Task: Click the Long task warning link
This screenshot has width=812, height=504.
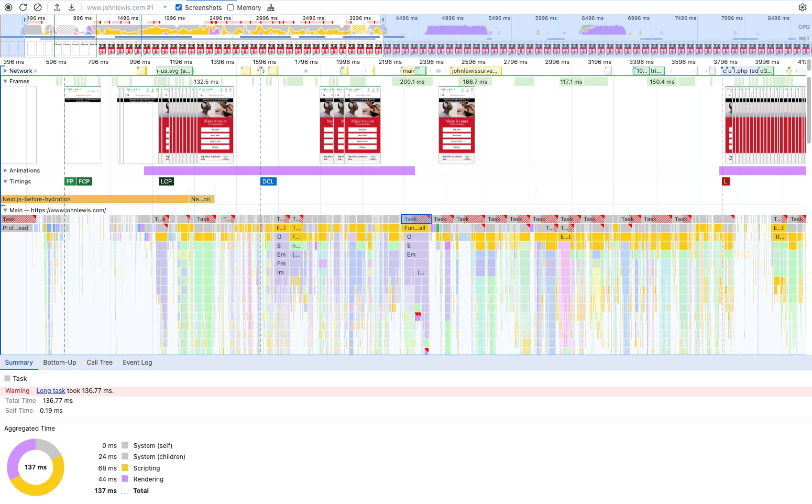Action: 50,390
